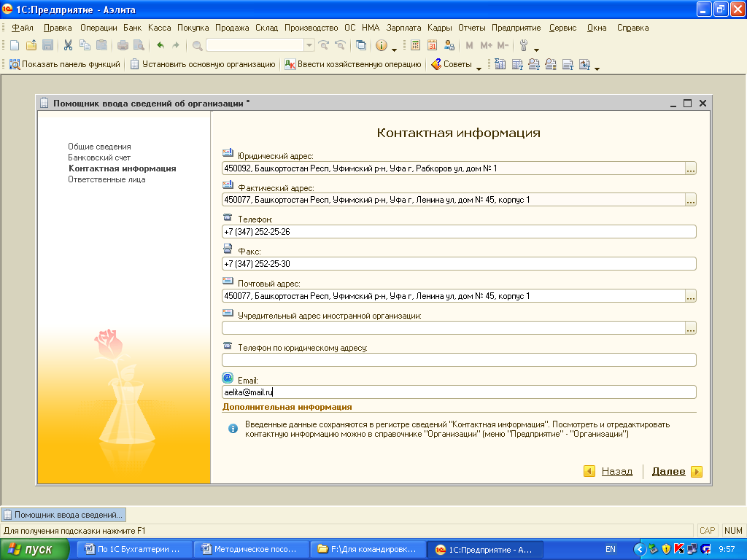Click the New document toolbar icon
The width and height of the screenshot is (747, 560).
click(15, 45)
